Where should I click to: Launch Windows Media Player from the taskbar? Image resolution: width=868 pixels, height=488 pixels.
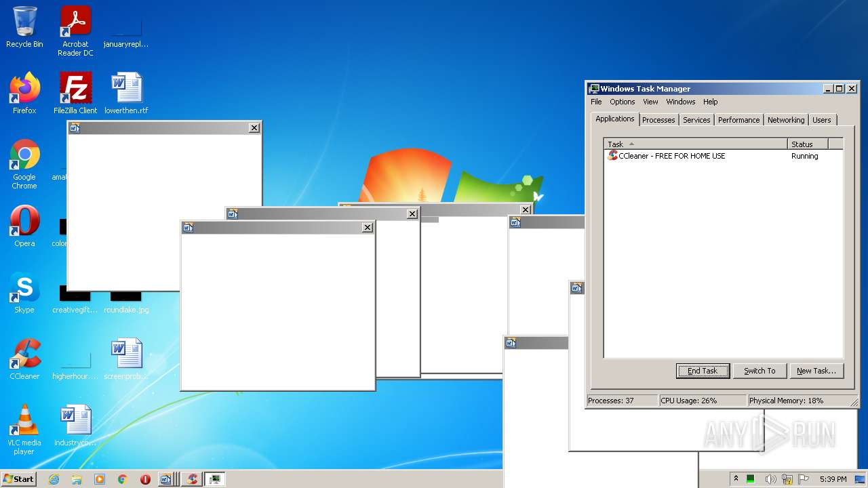tap(100, 479)
